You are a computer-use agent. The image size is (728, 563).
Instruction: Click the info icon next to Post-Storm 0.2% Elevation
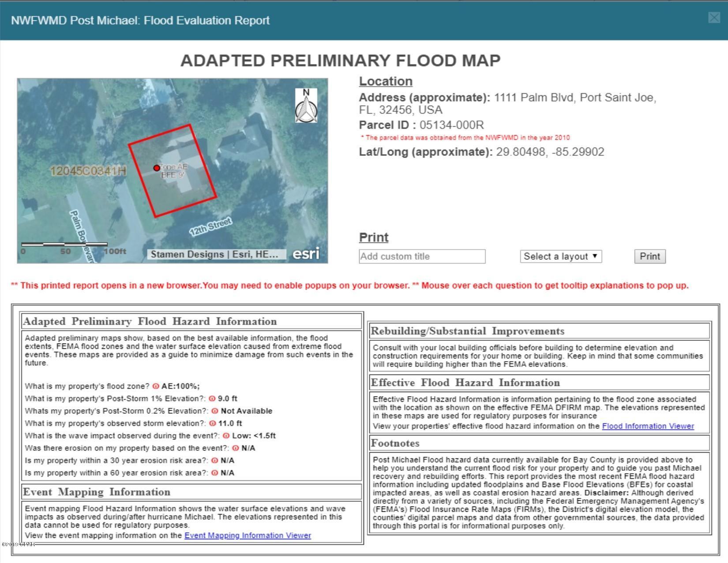point(215,411)
